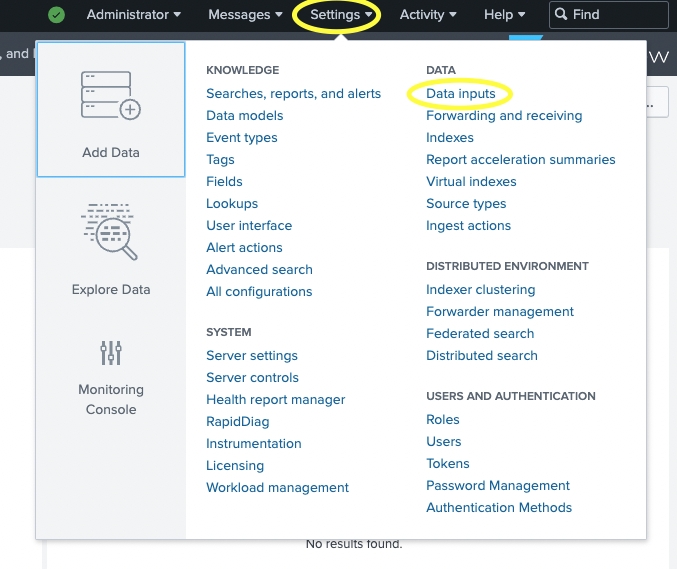677x569 pixels.
Task: Open Forwarding and receiving page
Action: click(504, 116)
